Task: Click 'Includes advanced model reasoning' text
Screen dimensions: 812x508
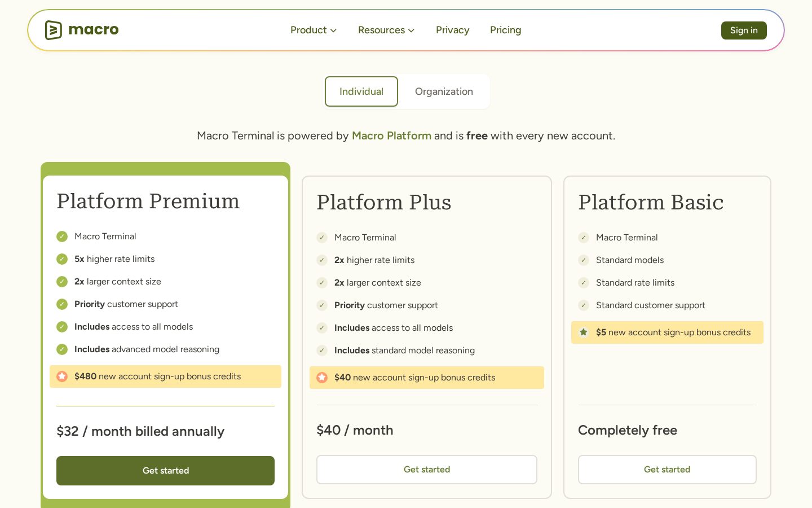Action: pyautogui.click(x=147, y=349)
